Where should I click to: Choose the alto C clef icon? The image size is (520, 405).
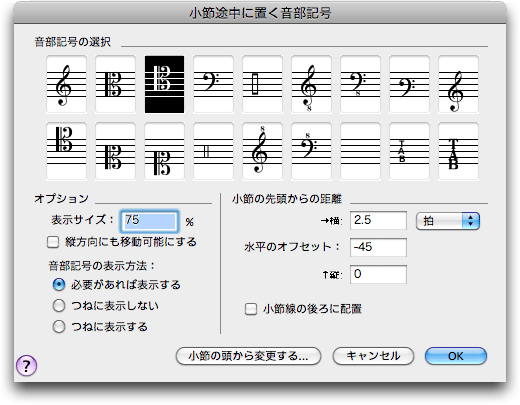pos(115,84)
